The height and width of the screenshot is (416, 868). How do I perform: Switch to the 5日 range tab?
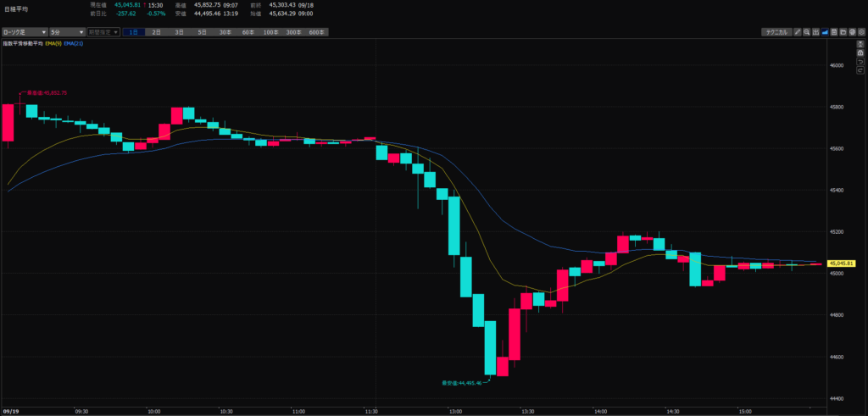(202, 32)
